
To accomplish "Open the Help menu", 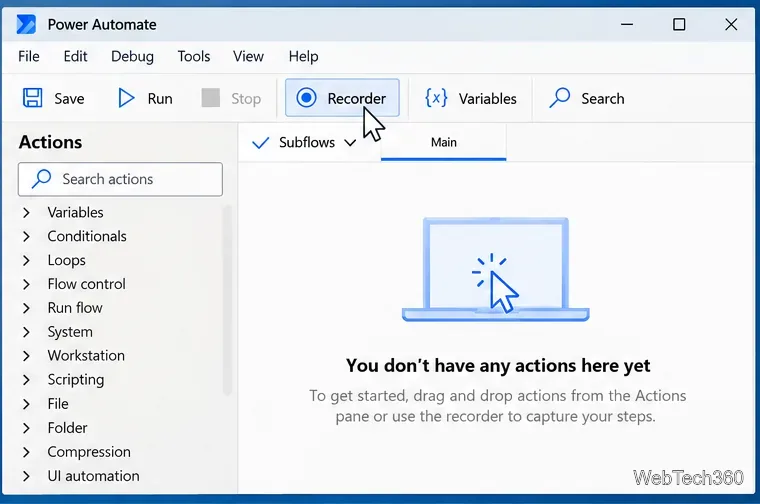I will 303,57.
